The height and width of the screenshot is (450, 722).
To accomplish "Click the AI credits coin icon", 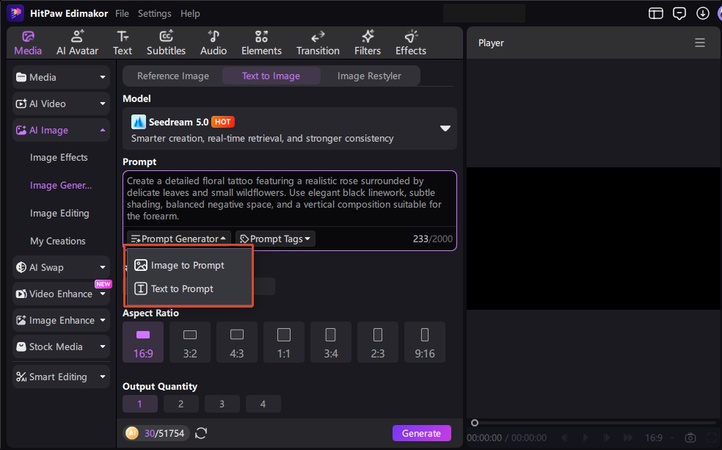I will [x=132, y=433].
